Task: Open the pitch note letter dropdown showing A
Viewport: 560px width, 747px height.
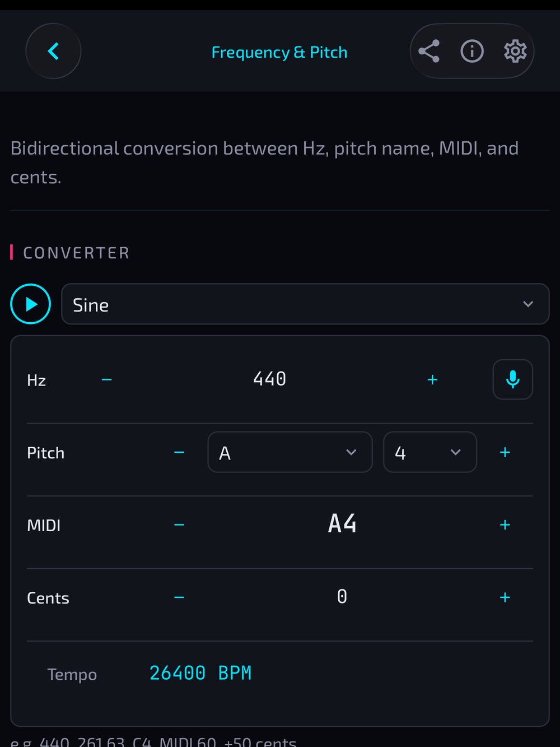Action: pyautogui.click(x=290, y=452)
